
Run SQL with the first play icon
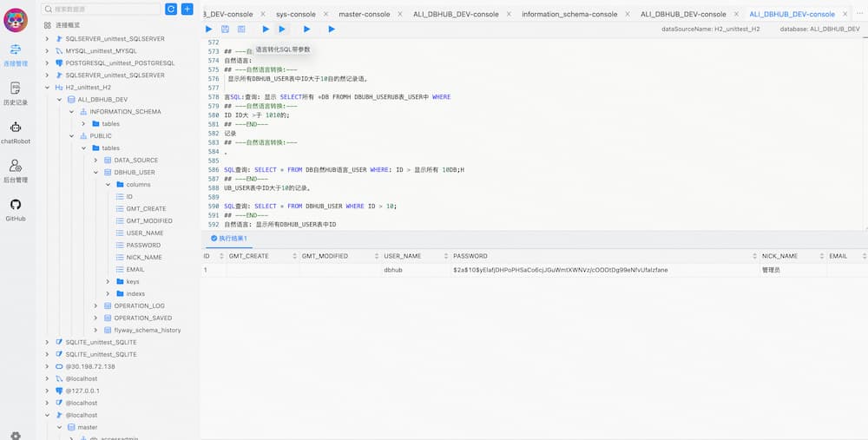[x=208, y=29]
